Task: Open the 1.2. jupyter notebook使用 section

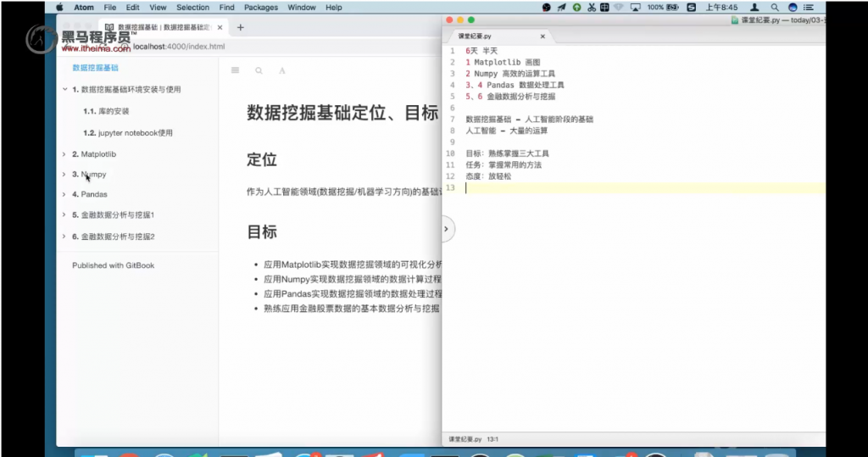Action: 127,133
